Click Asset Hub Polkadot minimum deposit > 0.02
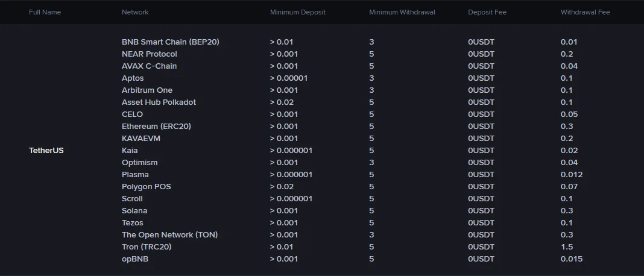Viewport: 644px width, 276px height. pos(282,102)
